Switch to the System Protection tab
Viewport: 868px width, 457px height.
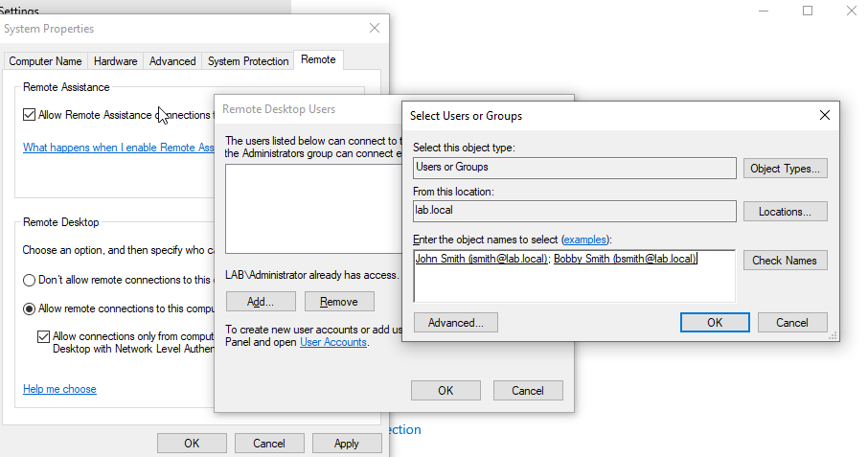coord(248,61)
